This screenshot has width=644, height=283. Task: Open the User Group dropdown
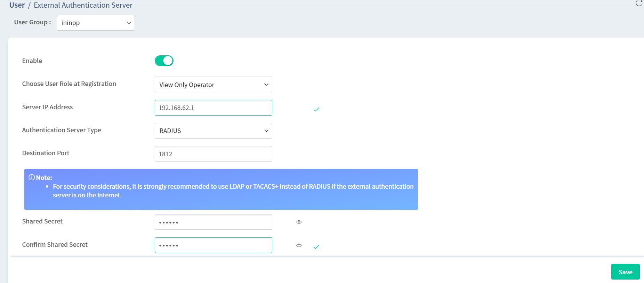click(x=96, y=23)
